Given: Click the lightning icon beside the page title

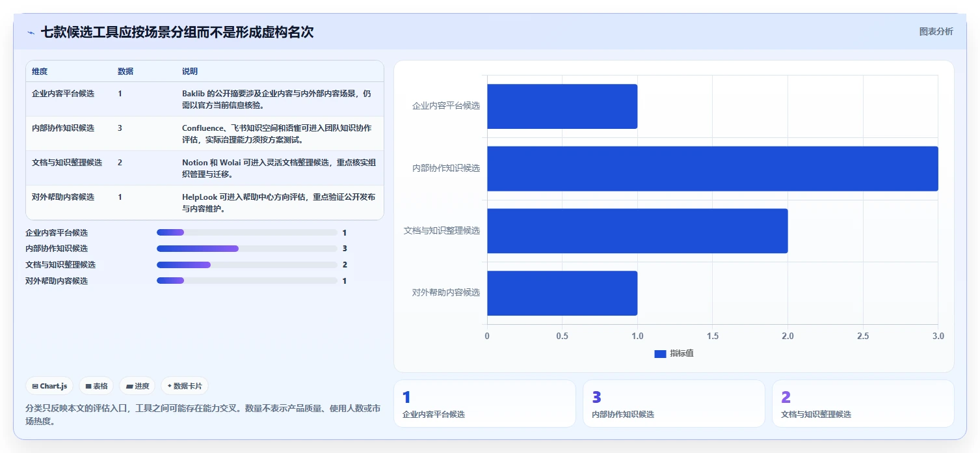Looking at the screenshot, I should [31, 33].
